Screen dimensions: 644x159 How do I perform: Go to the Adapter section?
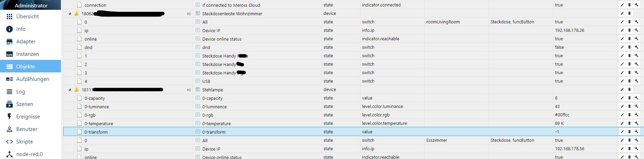coord(30,41)
